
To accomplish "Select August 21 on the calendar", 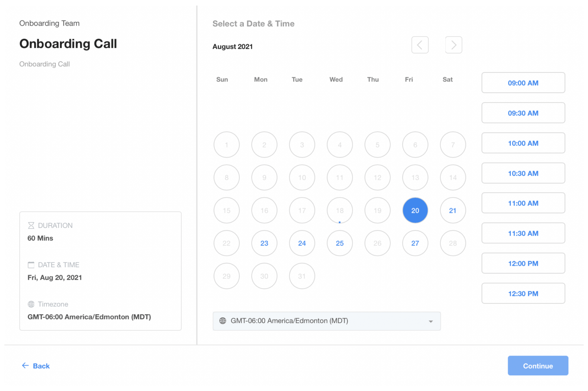I will coord(453,210).
